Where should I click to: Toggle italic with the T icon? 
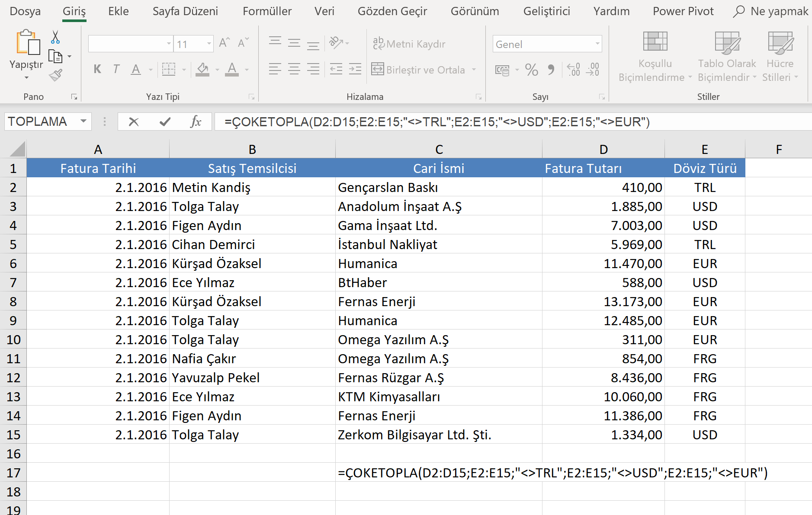(x=116, y=69)
